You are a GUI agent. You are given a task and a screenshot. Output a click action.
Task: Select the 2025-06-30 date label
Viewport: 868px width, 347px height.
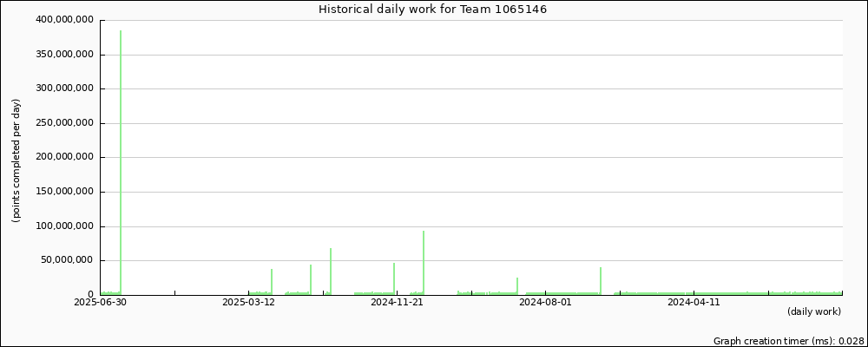(100, 302)
